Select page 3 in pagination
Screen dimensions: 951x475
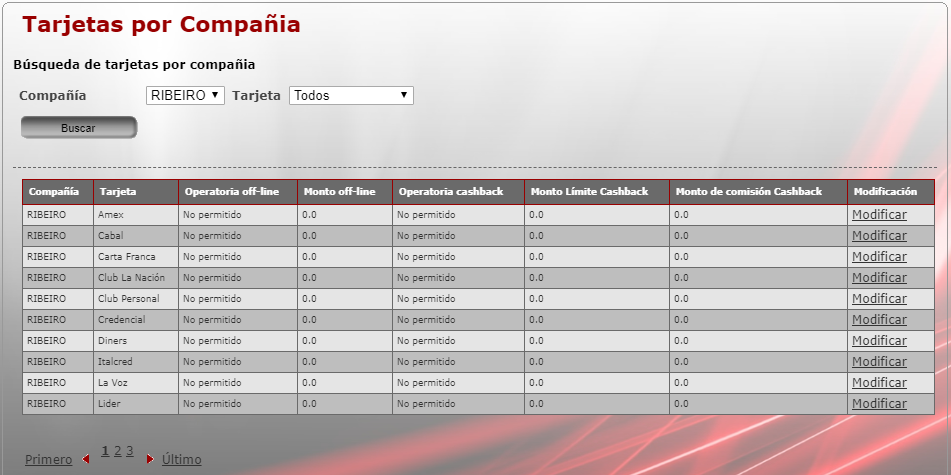coord(130,451)
